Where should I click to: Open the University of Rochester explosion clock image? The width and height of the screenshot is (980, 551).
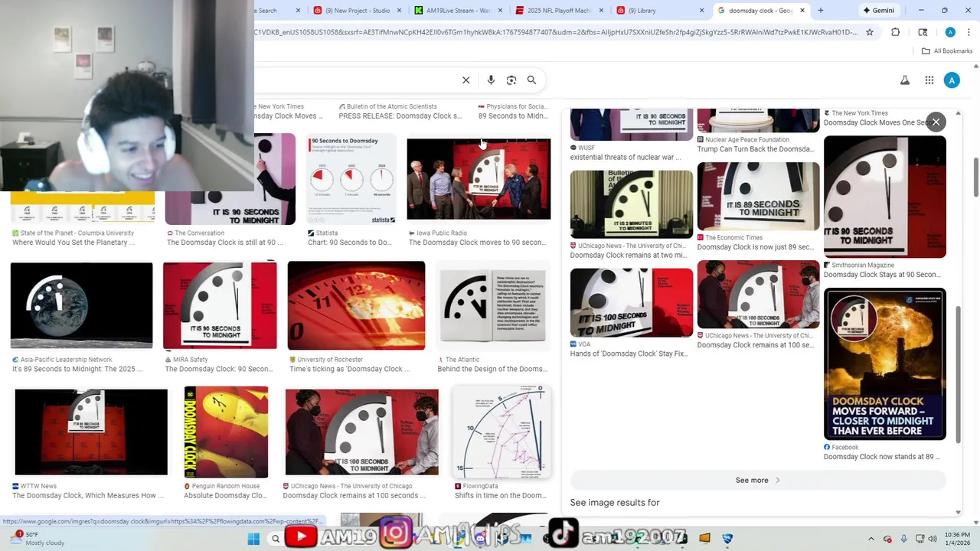pos(356,305)
